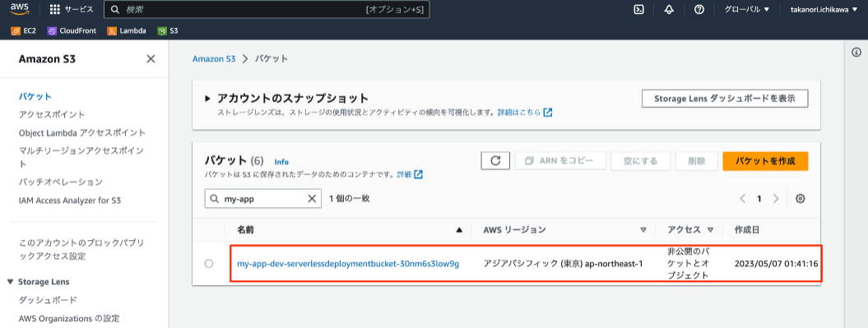868x328 pixels.
Task: Open the AWS home logo
Action: pyautogui.click(x=19, y=9)
